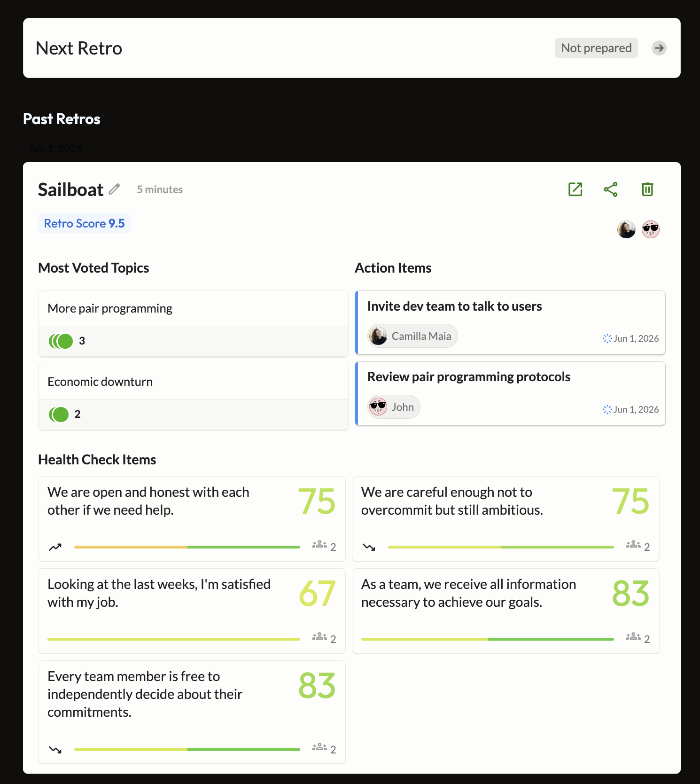Open health check about receiving all information
The height and width of the screenshot is (784, 700).
pyautogui.click(x=506, y=611)
